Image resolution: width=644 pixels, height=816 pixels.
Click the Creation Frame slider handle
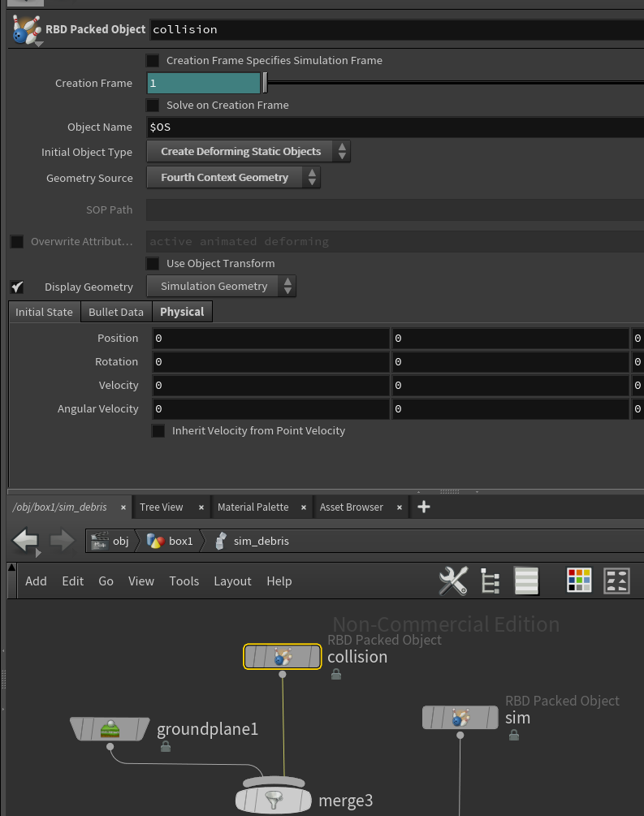[265, 83]
